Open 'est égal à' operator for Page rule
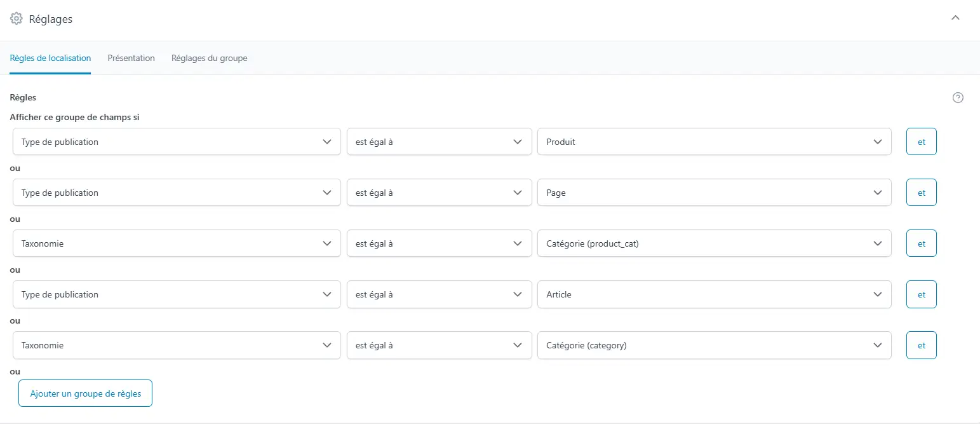Viewport: 980px width, 424px height. [440, 193]
